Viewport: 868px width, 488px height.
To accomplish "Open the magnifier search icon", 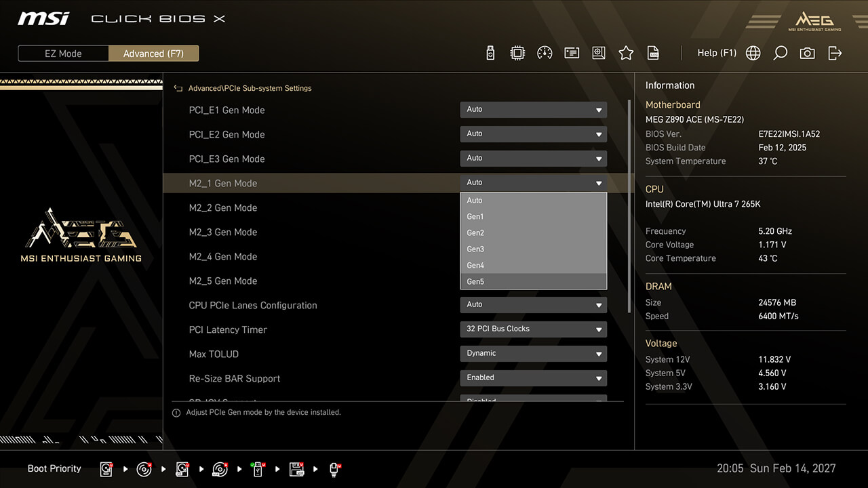I will pyautogui.click(x=780, y=53).
